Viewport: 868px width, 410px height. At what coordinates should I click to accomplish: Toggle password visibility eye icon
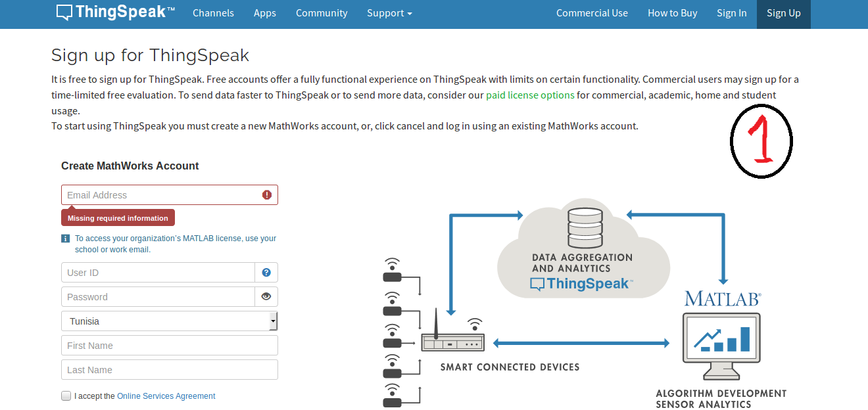(266, 296)
